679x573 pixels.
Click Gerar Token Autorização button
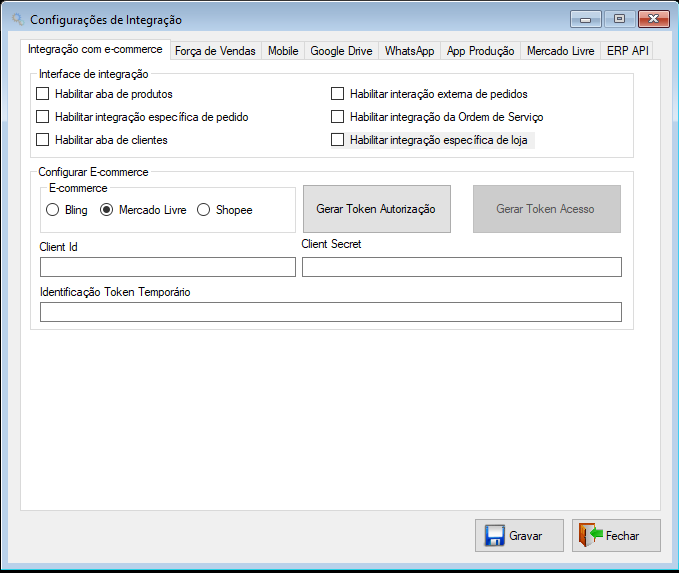point(377,209)
